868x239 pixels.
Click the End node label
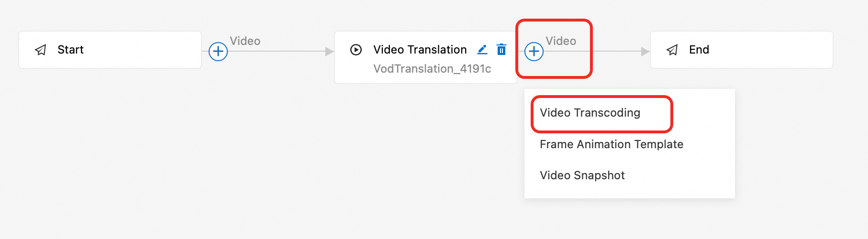[699, 50]
